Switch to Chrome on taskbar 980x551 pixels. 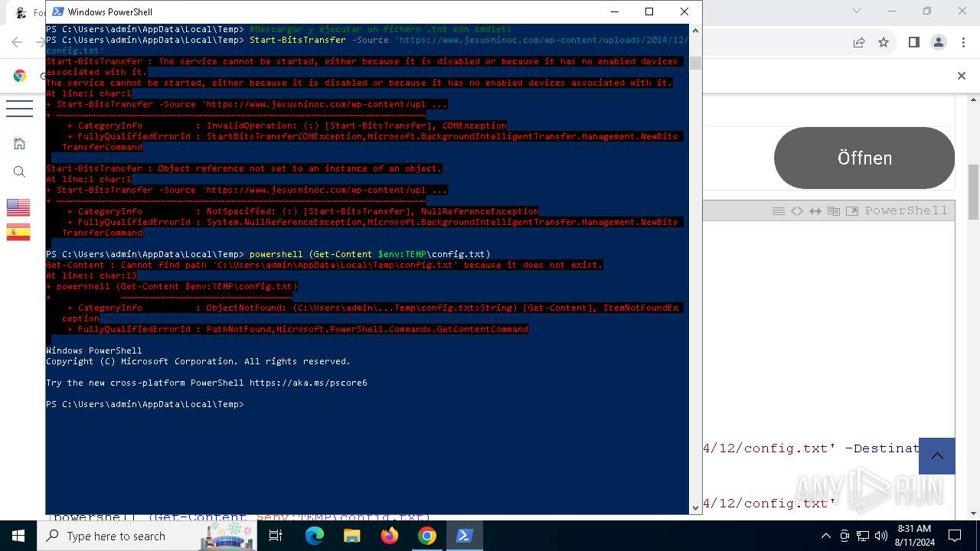click(427, 536)
